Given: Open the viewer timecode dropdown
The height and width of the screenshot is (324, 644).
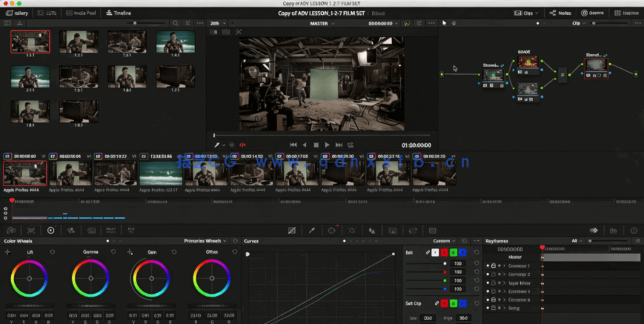Looking at the screenshot, I should (383, 23).
